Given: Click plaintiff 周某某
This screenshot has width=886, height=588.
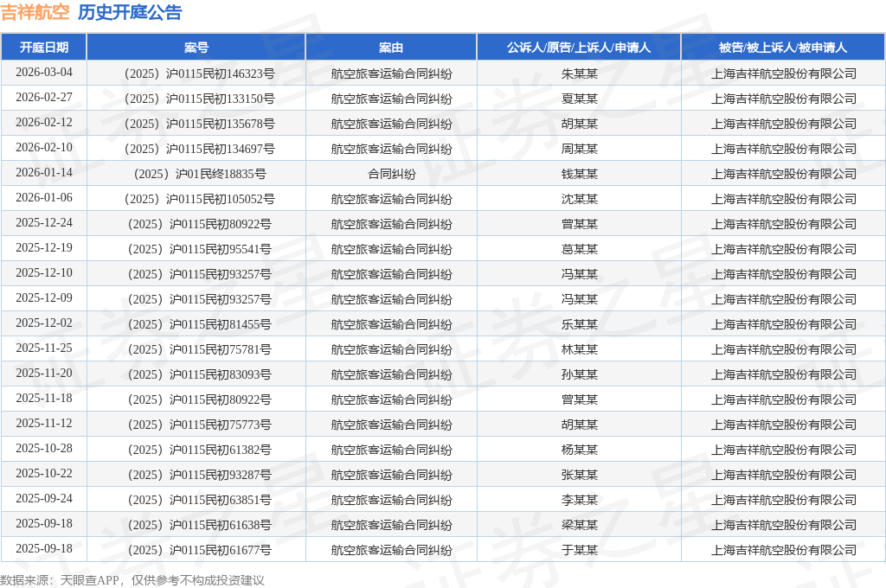Looking at the screenshot, I should point(579,149).
